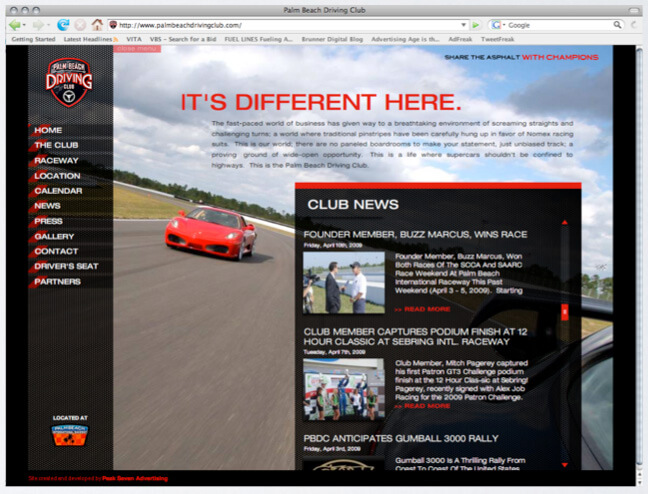This screenshot has width=648, height=494.
Task: Click the red Club News scroll handle
Action: coord(565,312)
